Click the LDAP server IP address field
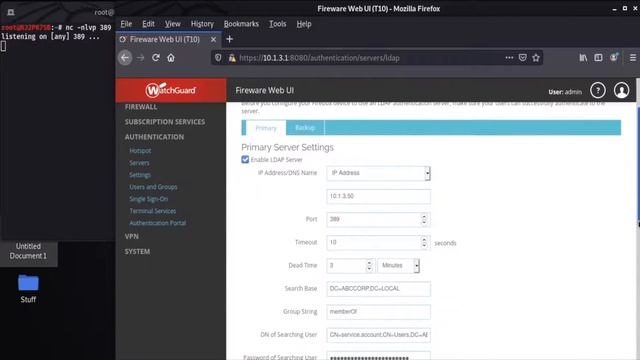Viewport: 640px width, 360px height. [378, 196]
